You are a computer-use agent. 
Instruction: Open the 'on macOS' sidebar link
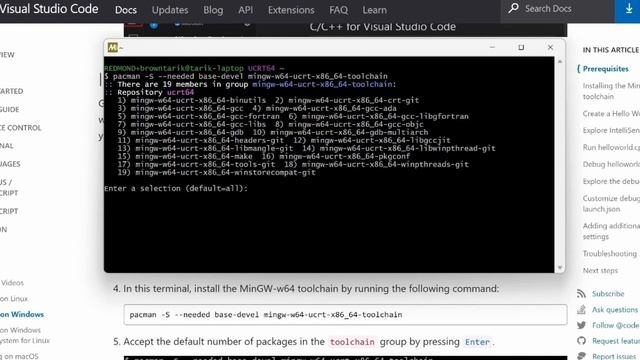pyautogui.click(x=19, y=356)
